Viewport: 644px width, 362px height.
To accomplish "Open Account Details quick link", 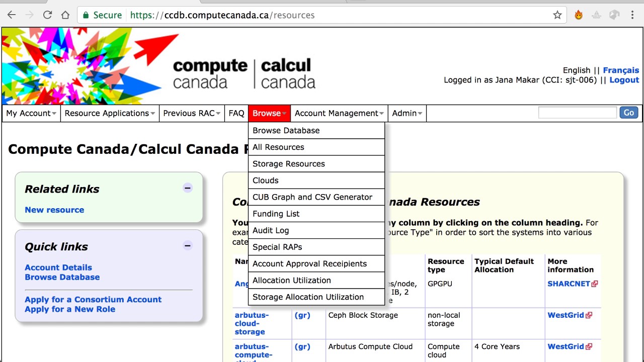I will pos(58,267).
